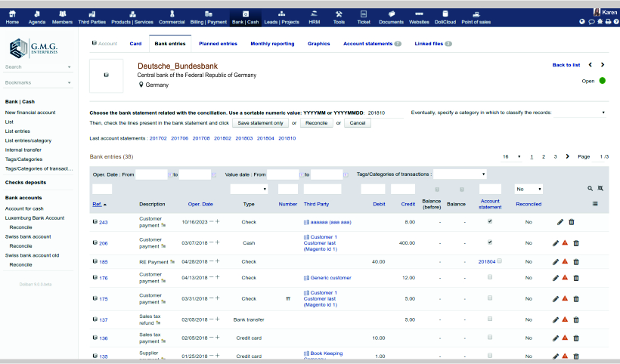Tick account statement checkbox for entry 176
The image size is (620, 364).
[490, 277]
